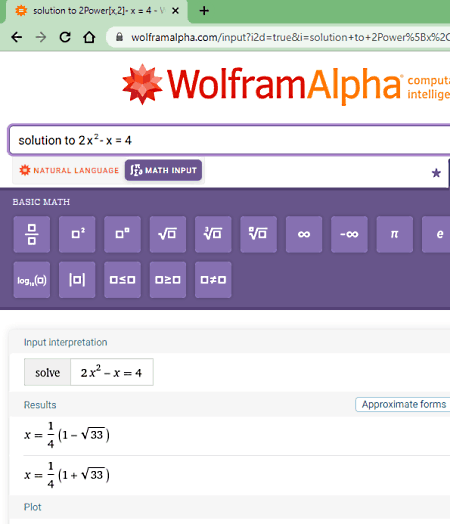Insert nth root template

pyautogui.click(x=259, y=234)
